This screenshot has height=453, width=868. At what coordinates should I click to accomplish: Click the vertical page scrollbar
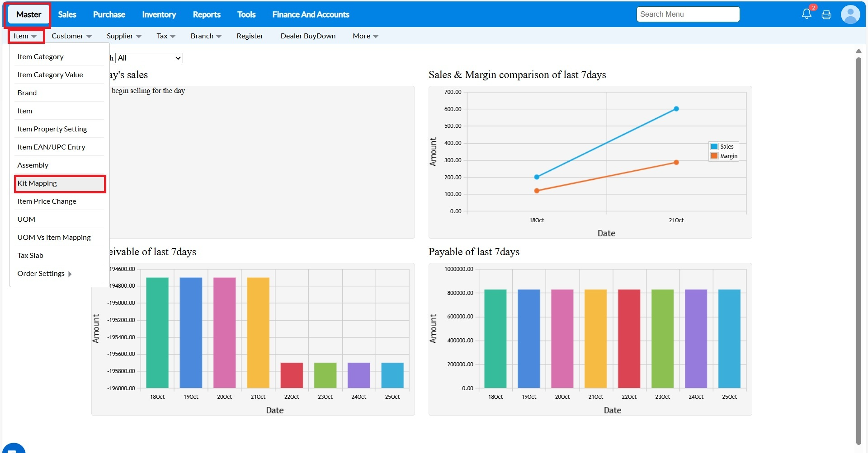[x=859, y=248]
